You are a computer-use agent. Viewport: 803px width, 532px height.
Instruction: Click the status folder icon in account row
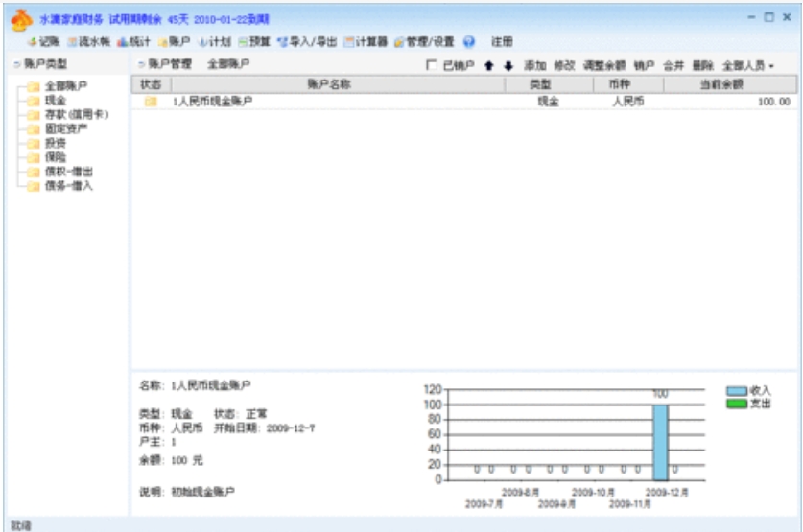pyautogui.click(x=151, y=102)
